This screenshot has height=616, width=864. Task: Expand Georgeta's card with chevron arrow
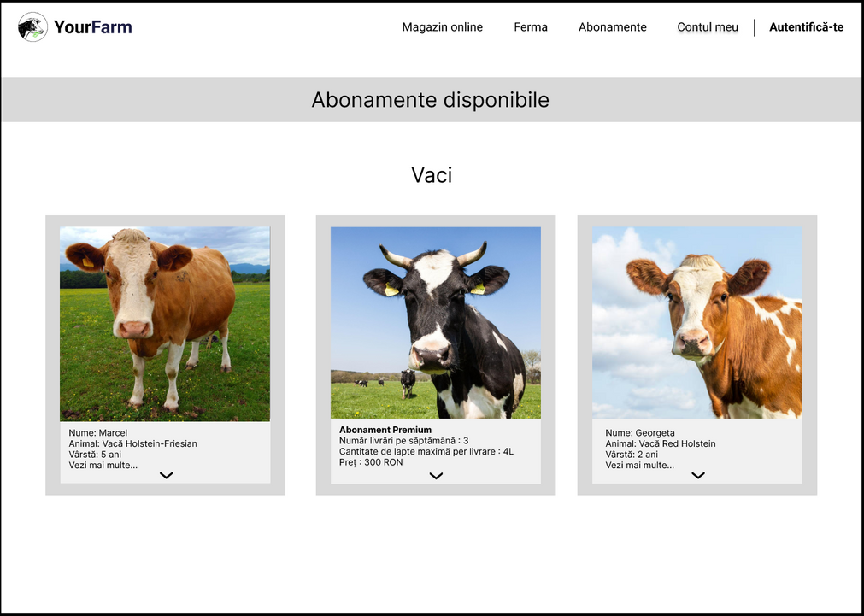tap(698, 475)
